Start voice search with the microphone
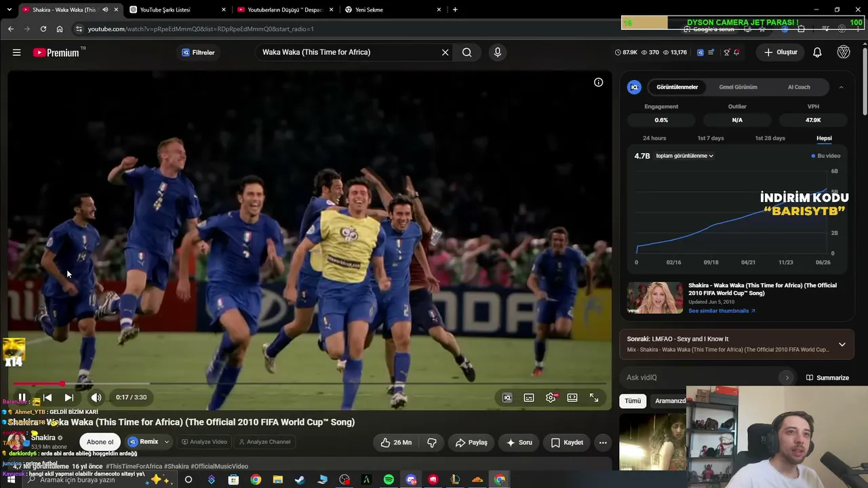868x488 pixels. (498, 52)
